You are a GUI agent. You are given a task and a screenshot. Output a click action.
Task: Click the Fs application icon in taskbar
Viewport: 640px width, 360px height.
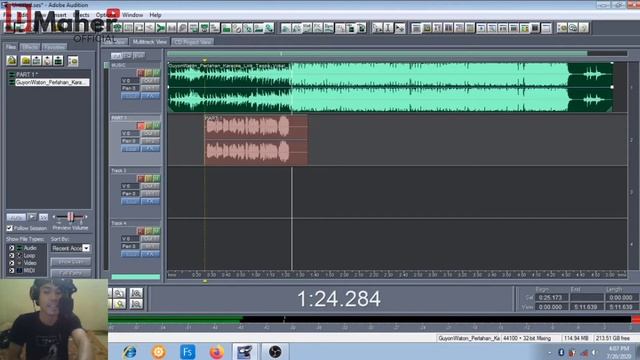click(188, 352)
